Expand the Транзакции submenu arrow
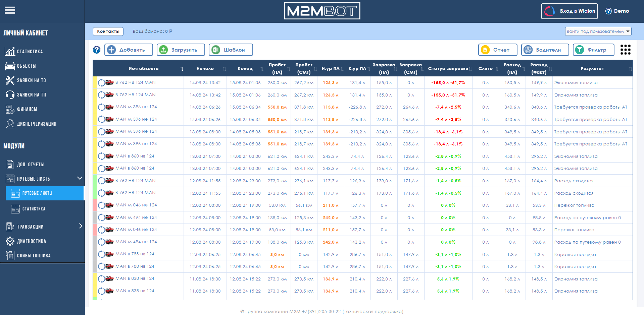This screenshot has height=315, width=644. [81, 226]
